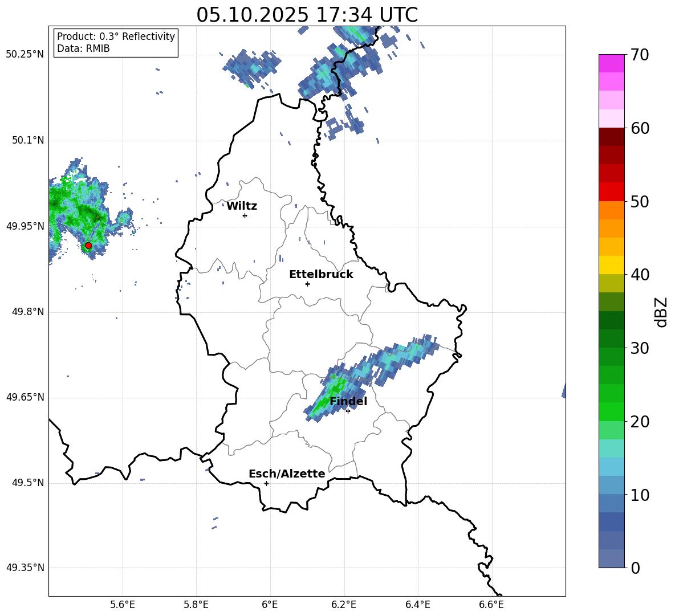Click the red radar location marker dot

[x=88, y=246]
